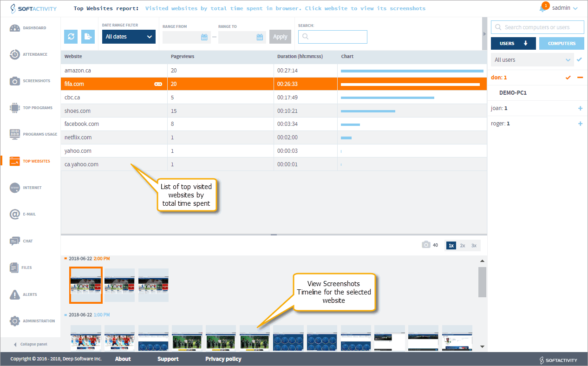Open the All dates range dropdown
588x366 pixels.
pyautogui.click(x=129, y=37)
